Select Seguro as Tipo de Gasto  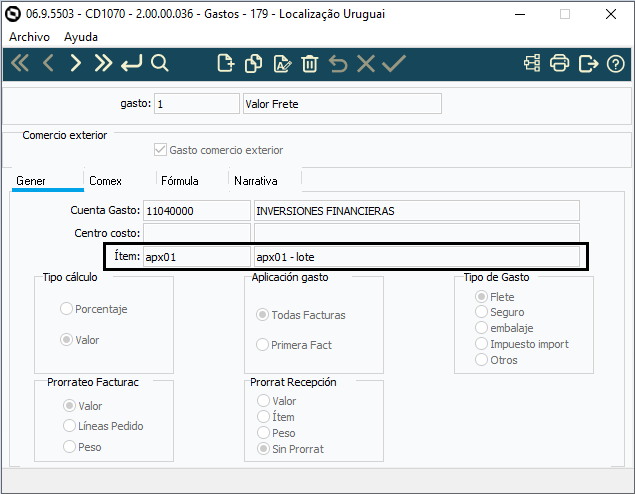pos(483,312)
